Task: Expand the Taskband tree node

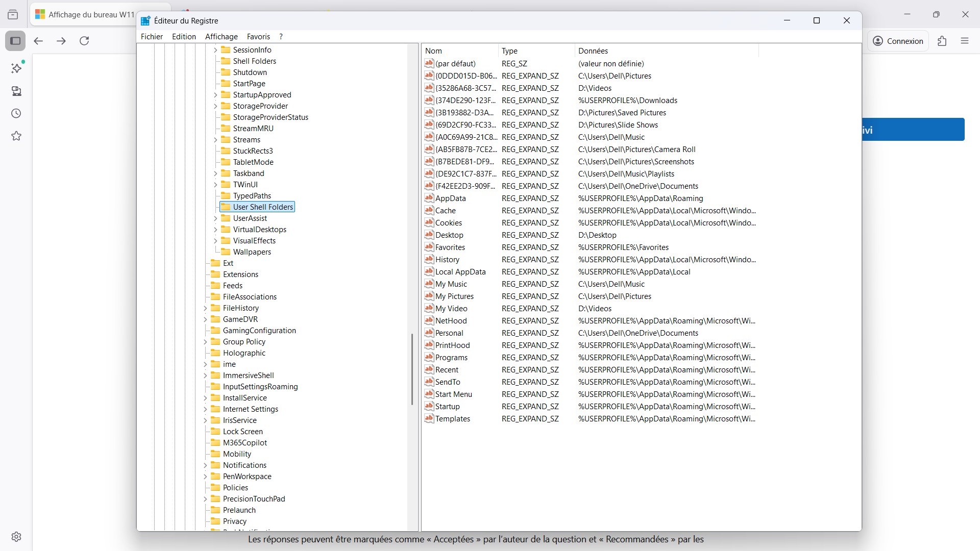Action: (x=215, y=173)
